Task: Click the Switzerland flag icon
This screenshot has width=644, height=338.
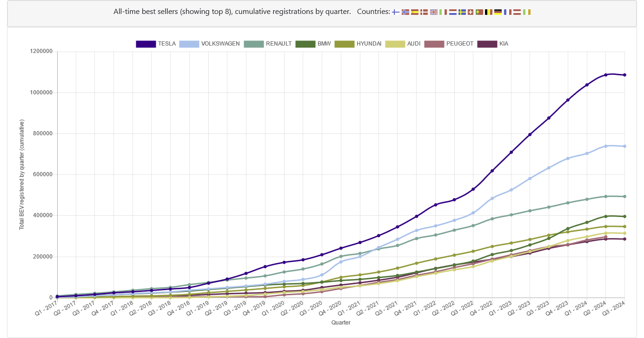Action: click(x=470, y=12)
